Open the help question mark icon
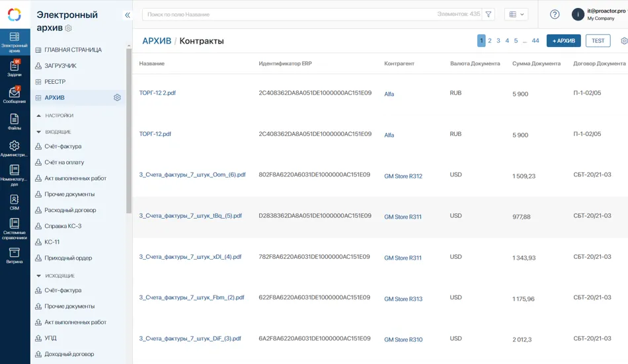This screenshot has height=364, width=628. [x=555, y=14]
